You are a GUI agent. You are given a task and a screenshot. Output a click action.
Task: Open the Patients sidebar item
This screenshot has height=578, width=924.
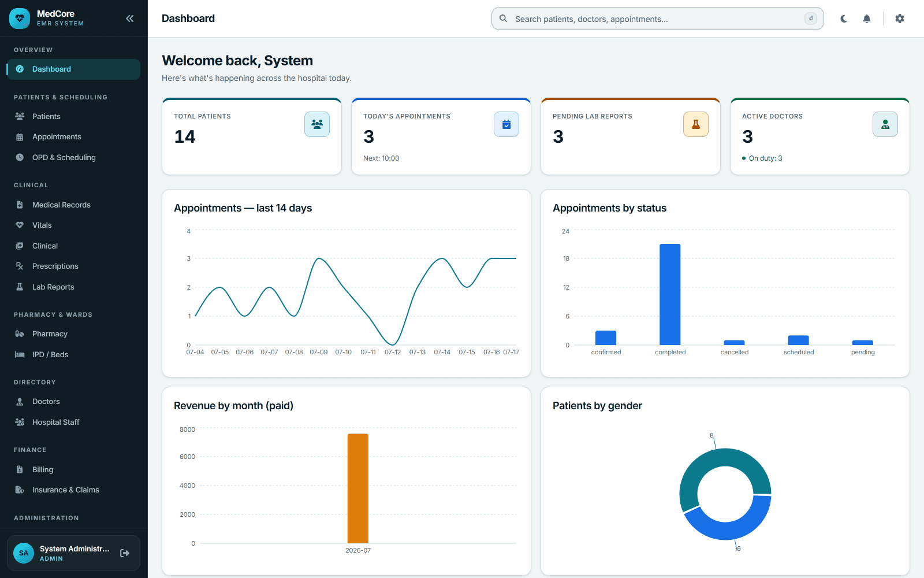tap(73, 116)
